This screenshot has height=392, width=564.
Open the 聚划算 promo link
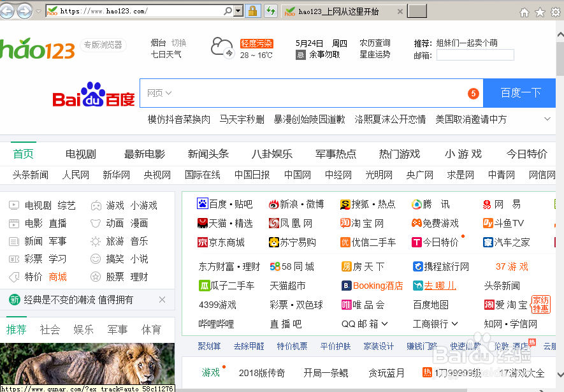coord(209,346)
